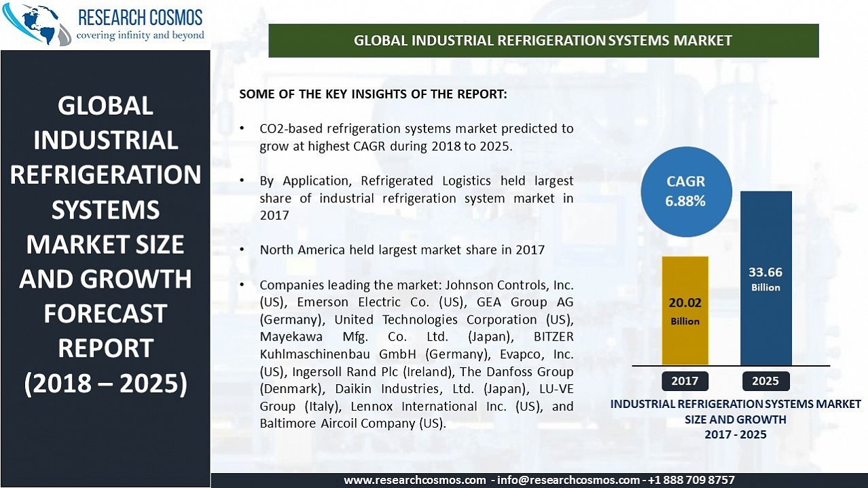868x488 pixels.
Task: Click the CO2-based refrigeration systems bullet point
Action: [416, 137]
